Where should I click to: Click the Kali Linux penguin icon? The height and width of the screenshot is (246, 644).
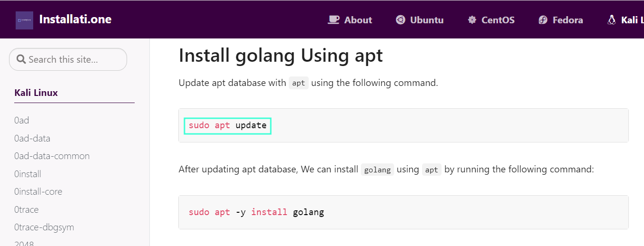tap(612, 20)
